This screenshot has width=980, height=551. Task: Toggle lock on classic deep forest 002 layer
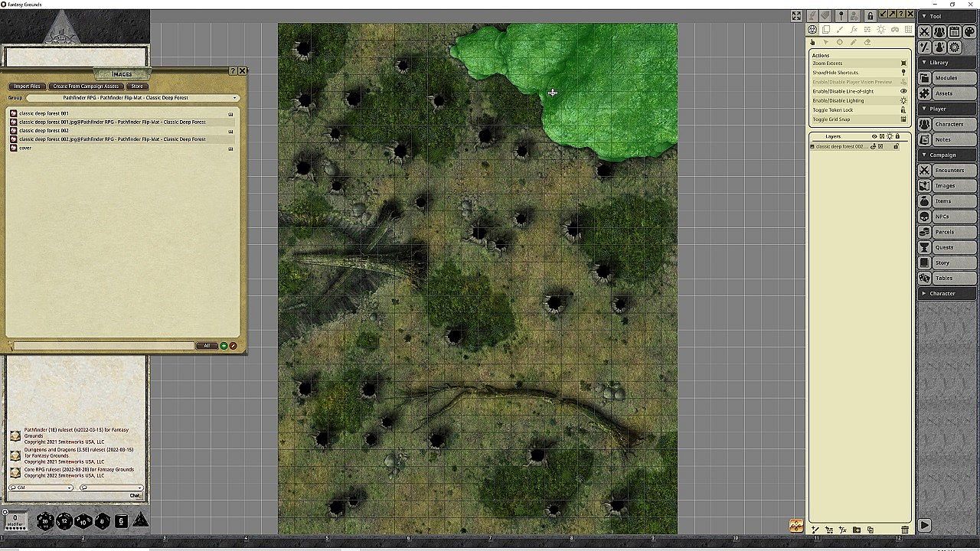pyautogui.click(x=896, y=146)
